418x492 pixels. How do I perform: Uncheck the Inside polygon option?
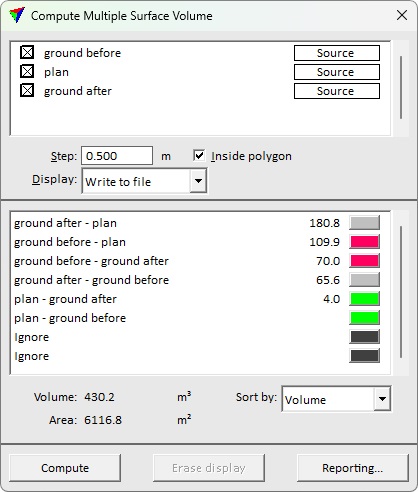[x=199, y=156]
